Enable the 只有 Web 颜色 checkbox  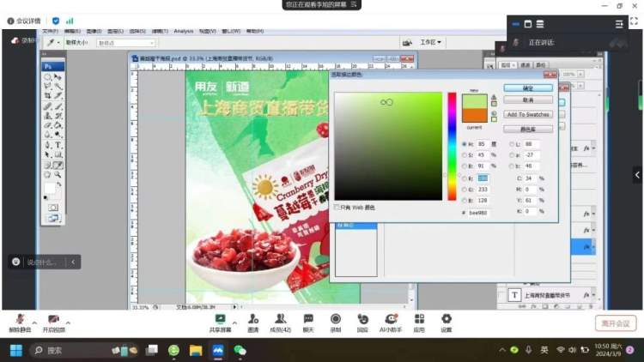pos(337,207)
